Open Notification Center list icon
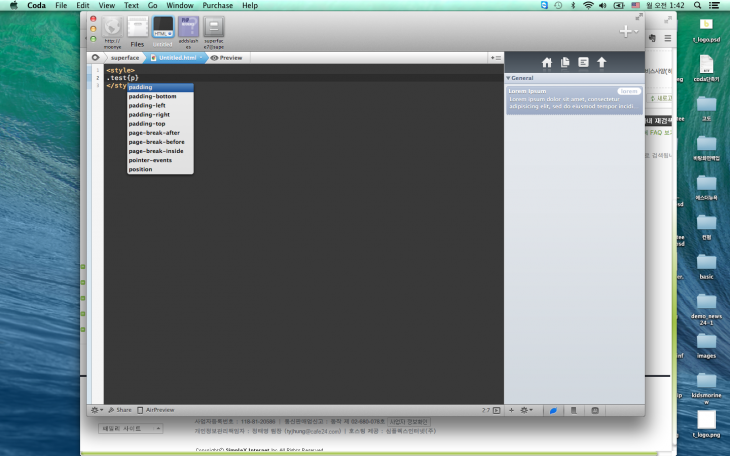Screen dimensions: 730x456 714,5
